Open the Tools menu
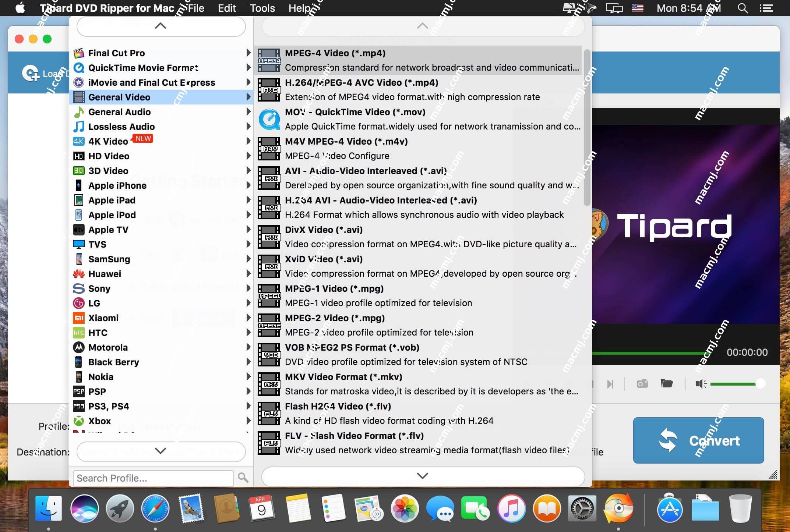 click(261, 8)
